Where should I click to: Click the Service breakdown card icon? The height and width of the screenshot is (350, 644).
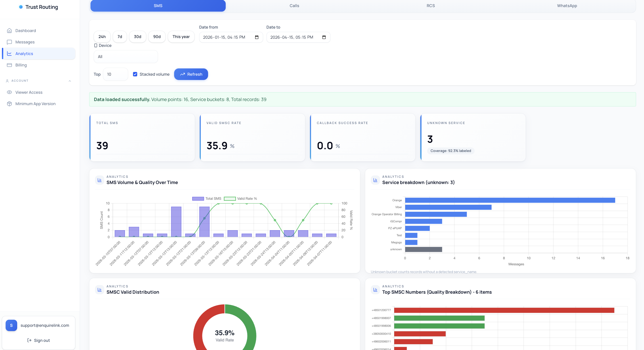(375, 180)
